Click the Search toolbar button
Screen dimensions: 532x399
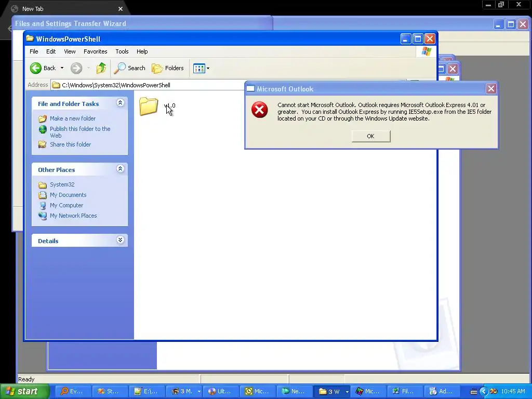pyautogui.click(x=129, y=68)
